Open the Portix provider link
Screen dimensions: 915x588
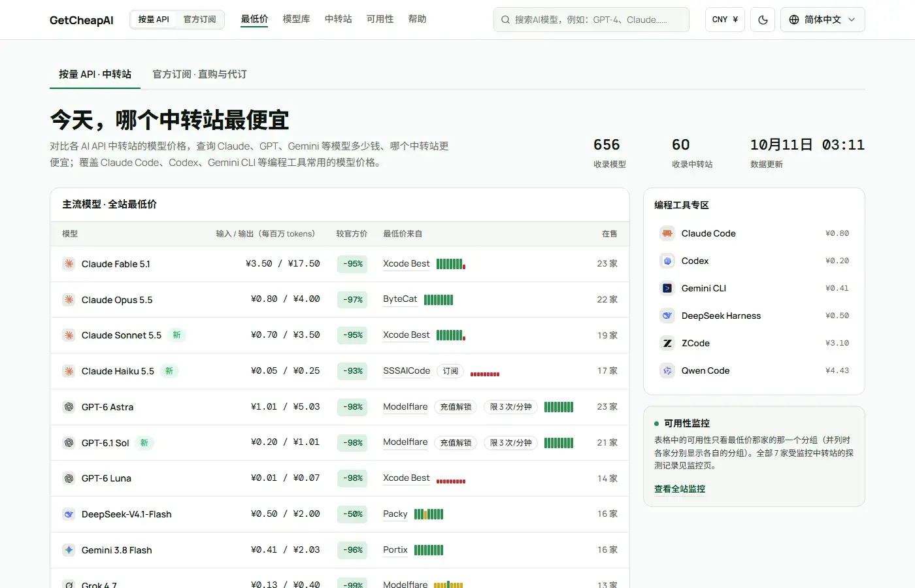point(395,550)
